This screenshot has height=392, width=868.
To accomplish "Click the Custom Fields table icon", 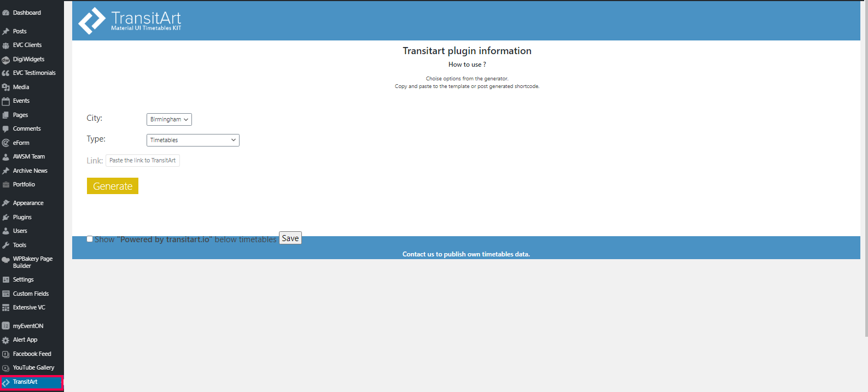I will point(6,294).
